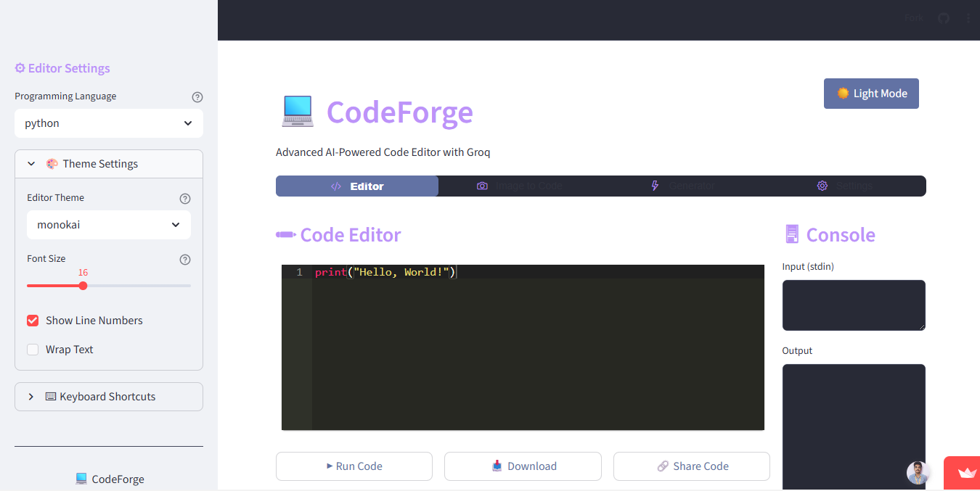
Task: Click the Input (stdin) text box
Action: pos(854,305)
